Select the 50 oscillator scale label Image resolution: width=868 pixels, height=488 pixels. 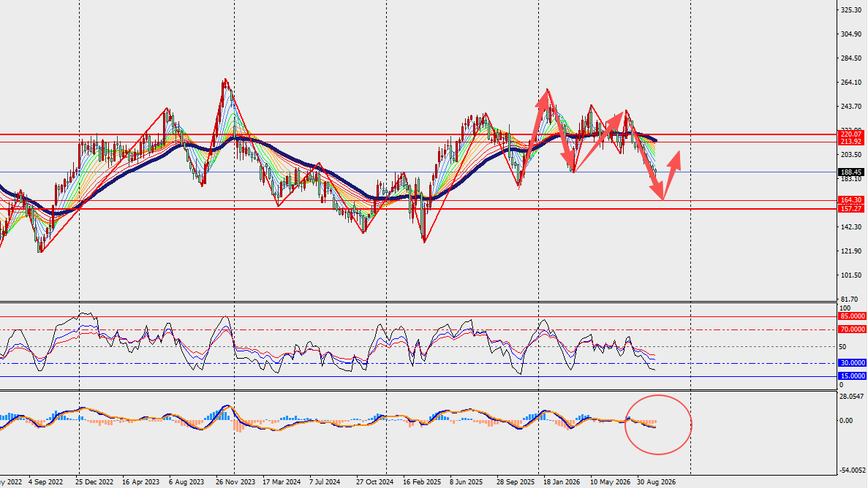(x=843, y=347)
